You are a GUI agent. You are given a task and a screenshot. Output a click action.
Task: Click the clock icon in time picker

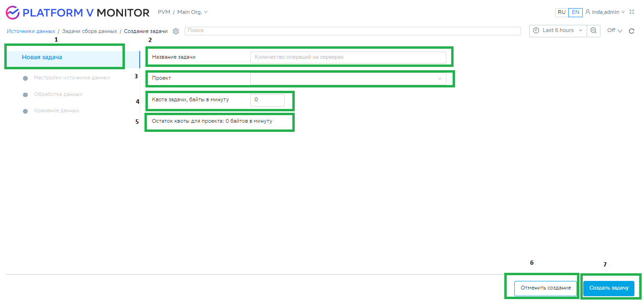[536, 31]
